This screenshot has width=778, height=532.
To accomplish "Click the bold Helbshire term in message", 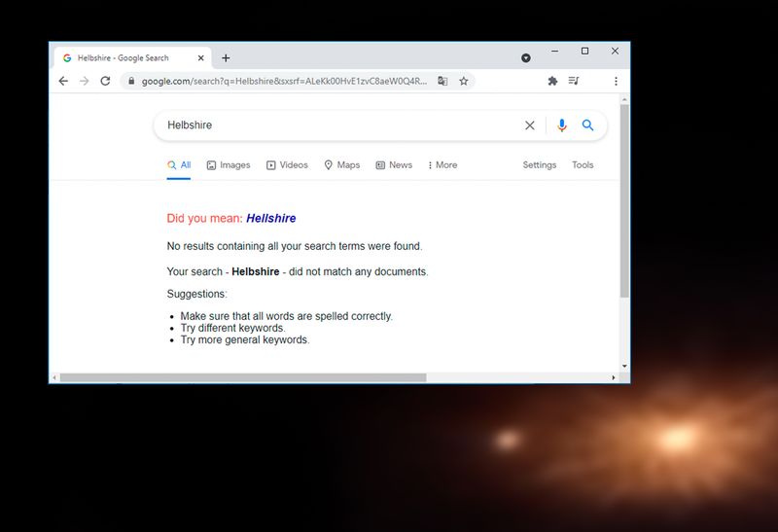I will pyautogui.click(x=256, y=272).
